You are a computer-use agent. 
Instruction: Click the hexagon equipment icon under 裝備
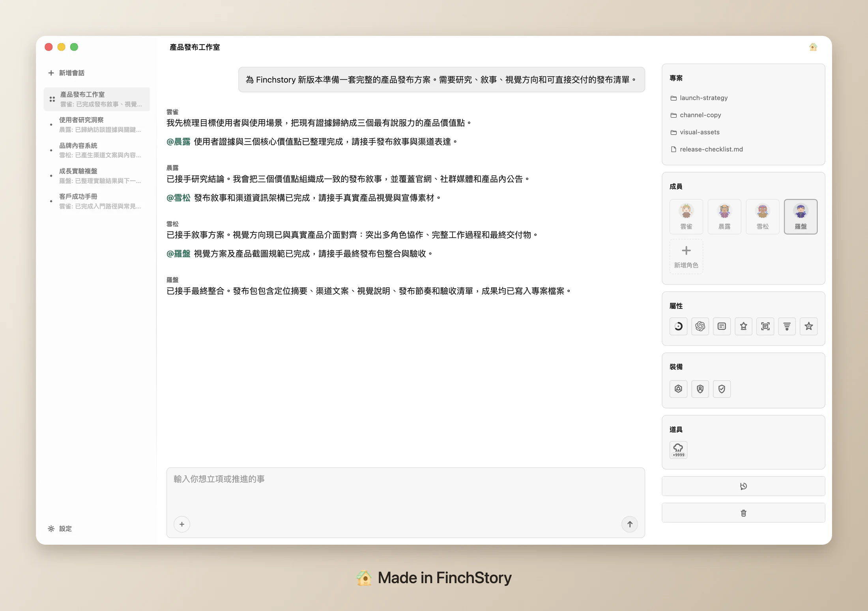678,389
